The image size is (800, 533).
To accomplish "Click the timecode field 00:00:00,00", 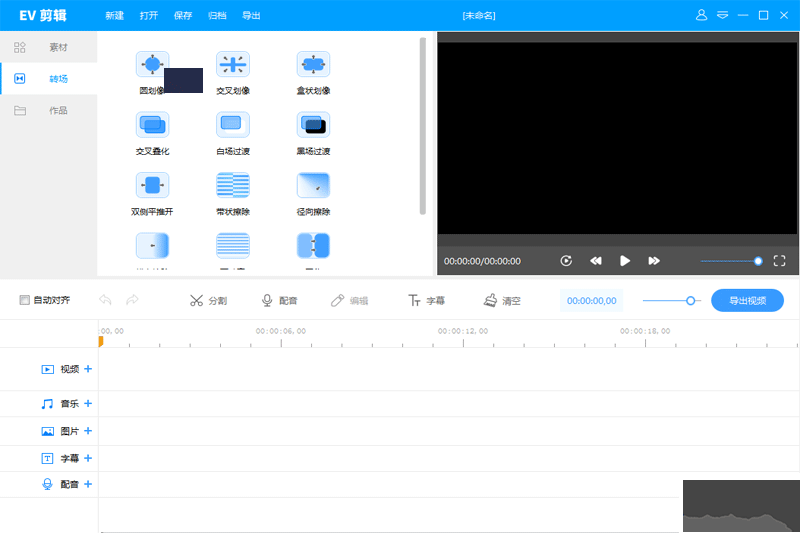I will coord(591,301).
